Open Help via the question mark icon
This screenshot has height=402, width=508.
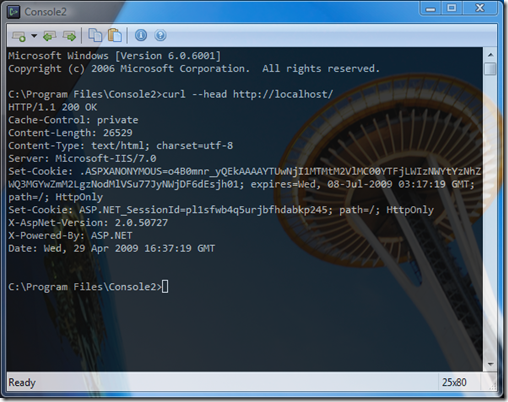pyautogui.click(x=160, y=35)
